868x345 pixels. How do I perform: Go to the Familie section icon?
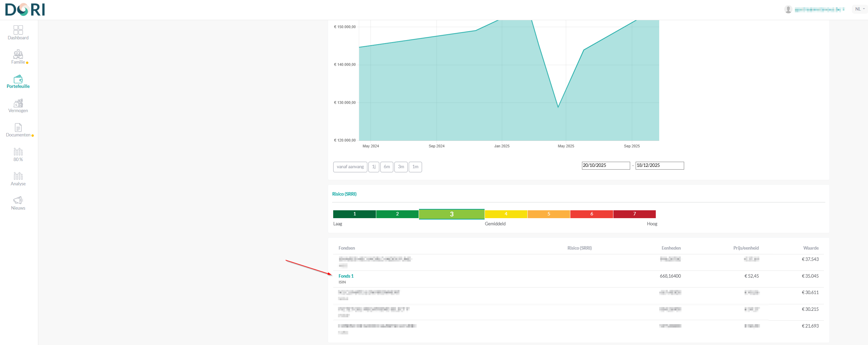[x=18, y=54]
